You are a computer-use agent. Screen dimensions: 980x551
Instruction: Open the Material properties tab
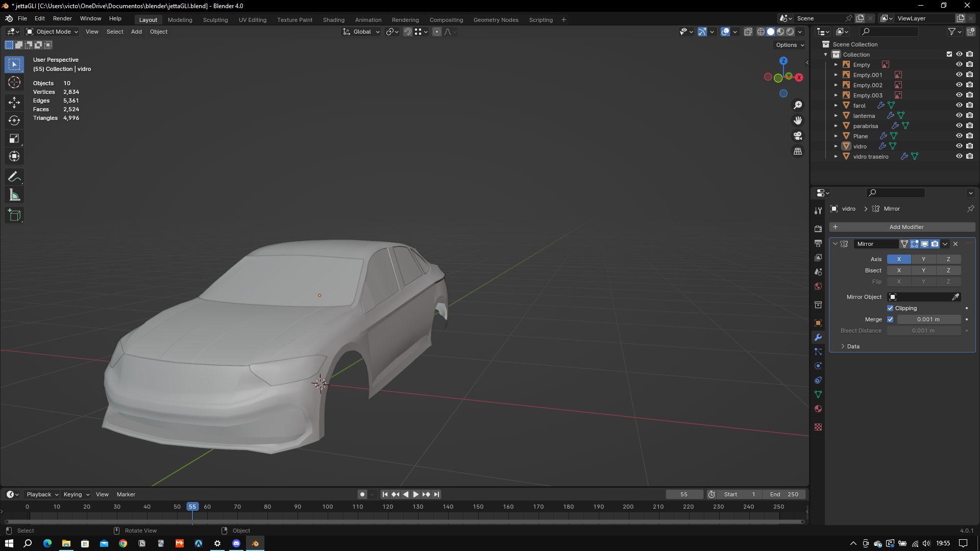point(818,409)
